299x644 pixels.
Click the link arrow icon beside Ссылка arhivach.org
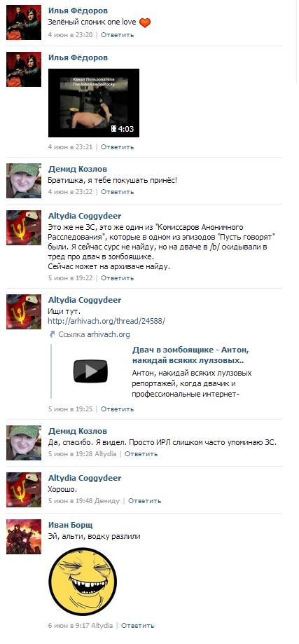[52, 335]
